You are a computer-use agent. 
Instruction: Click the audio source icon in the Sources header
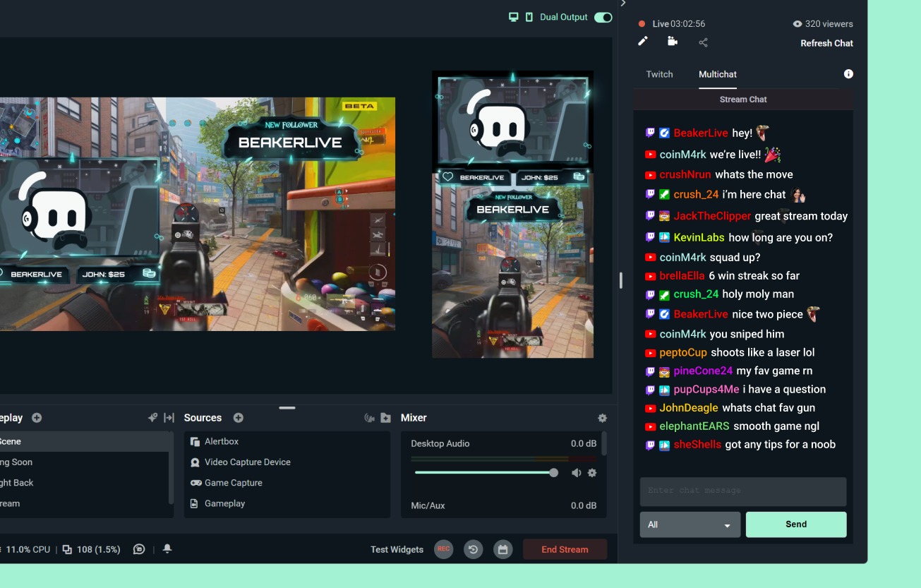click(369, 418)
